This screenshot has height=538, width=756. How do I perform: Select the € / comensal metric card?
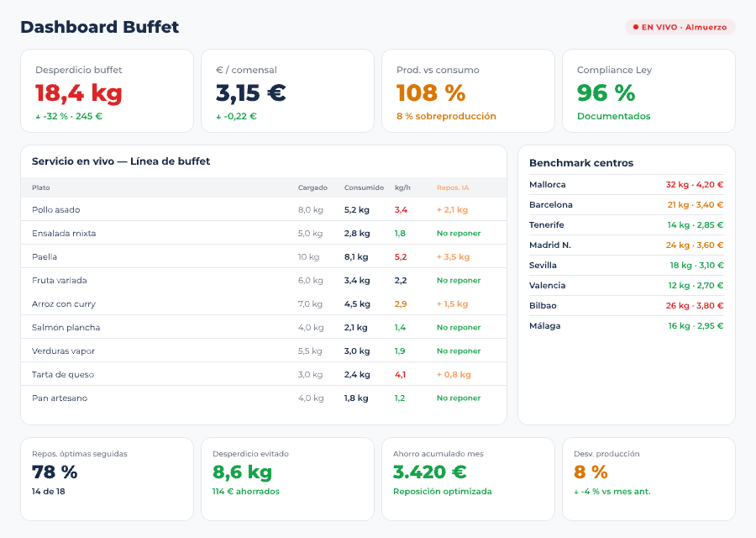pyautogui.click(x=287, y=91)
